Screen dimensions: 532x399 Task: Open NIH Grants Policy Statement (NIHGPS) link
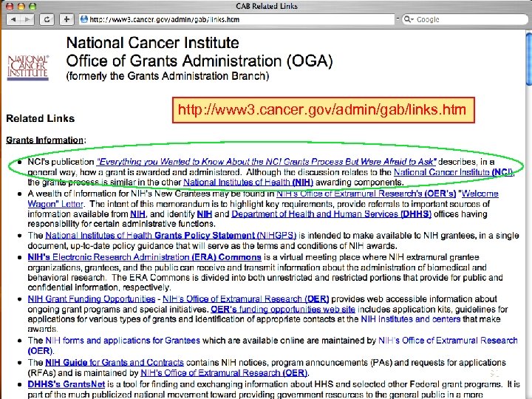171,235
